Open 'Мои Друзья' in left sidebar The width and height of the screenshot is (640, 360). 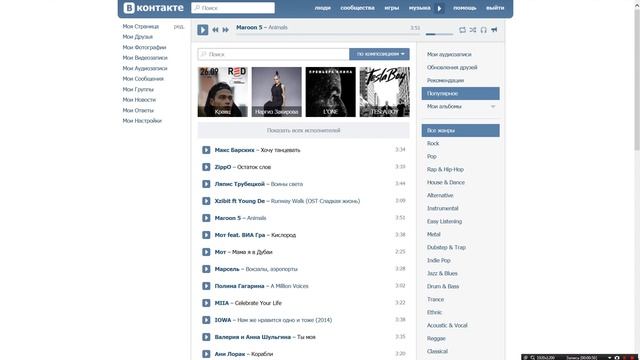[x=138, y=37]
